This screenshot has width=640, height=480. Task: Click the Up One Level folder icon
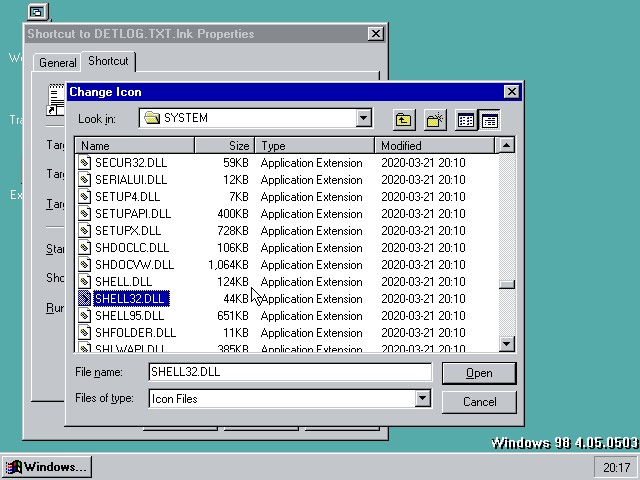(x=403, y=120)
